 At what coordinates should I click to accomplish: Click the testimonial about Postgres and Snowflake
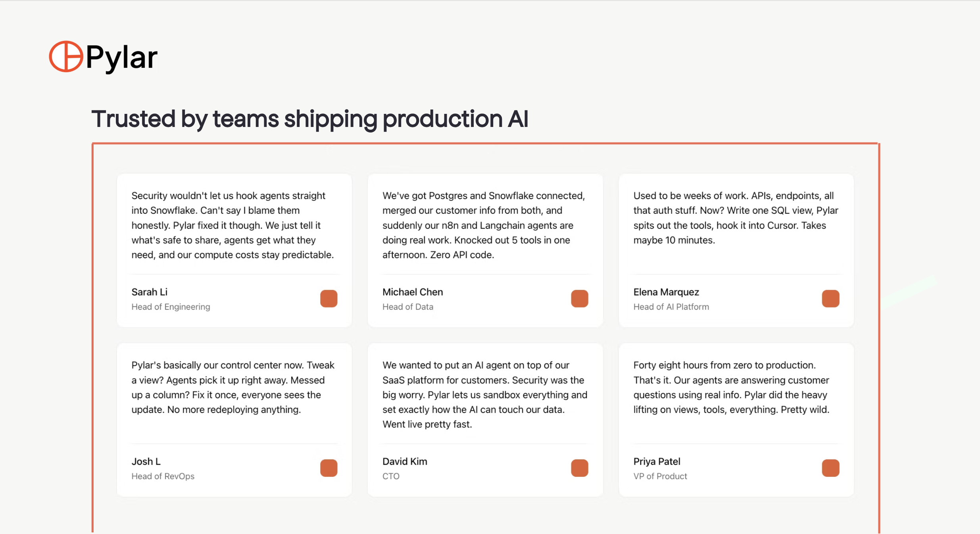[483, 225]
